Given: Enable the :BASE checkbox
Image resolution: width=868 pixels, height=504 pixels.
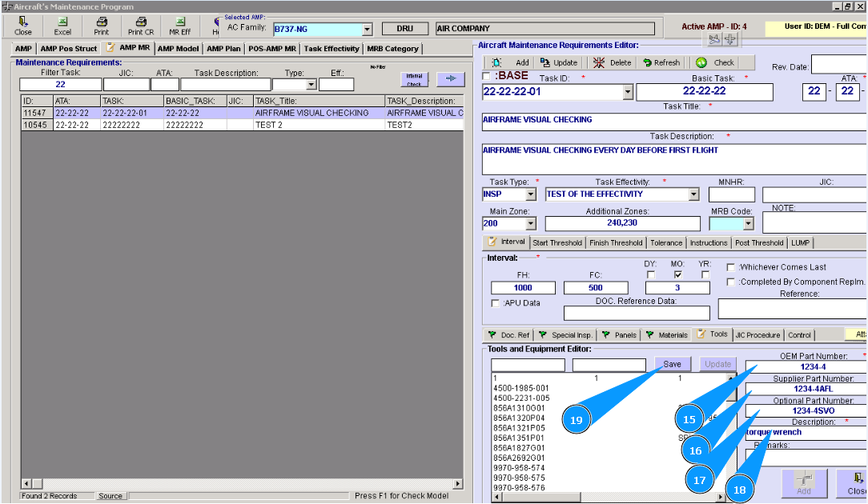Looking at the screenshot, I should (x=487, y=76).
